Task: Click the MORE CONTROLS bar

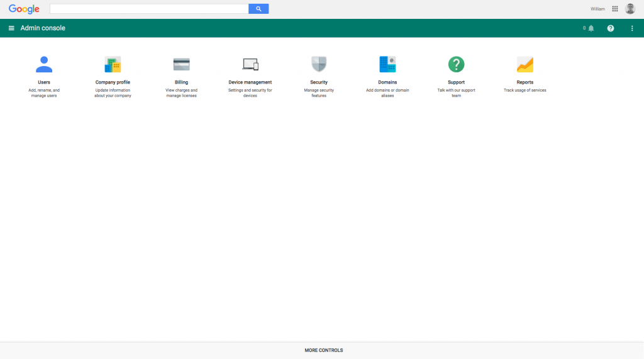Action: (x=322, y=350)
